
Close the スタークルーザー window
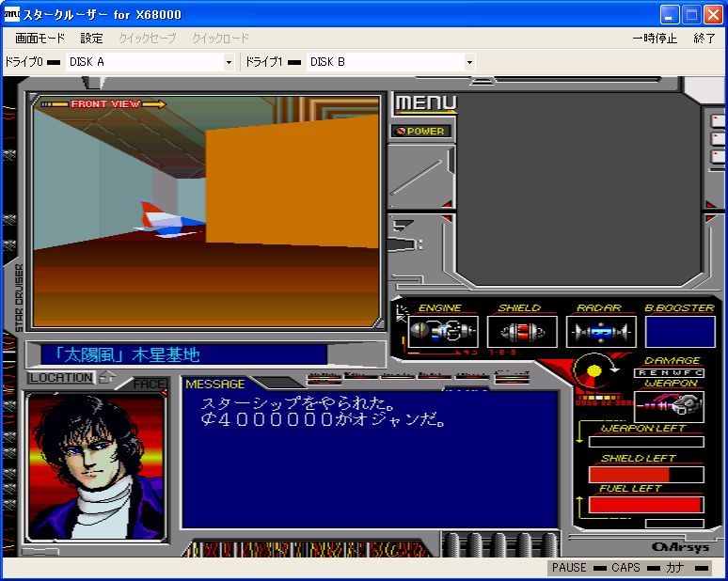pyautogui.click(x=713, y=15)
